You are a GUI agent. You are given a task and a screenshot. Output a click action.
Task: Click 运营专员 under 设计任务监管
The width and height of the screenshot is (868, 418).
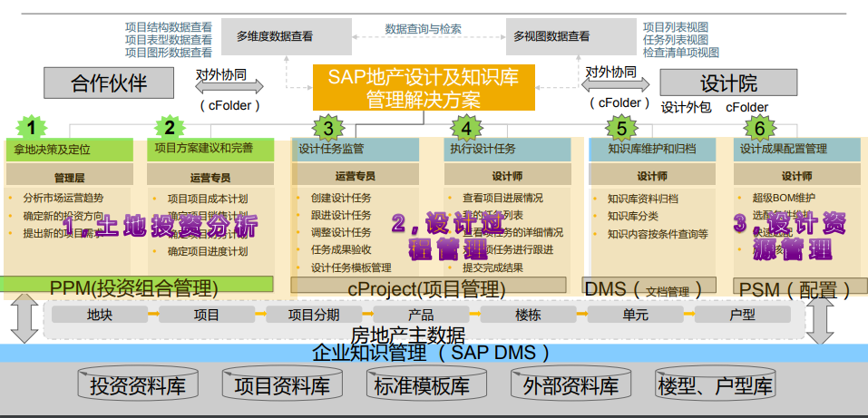pos(356,176)
